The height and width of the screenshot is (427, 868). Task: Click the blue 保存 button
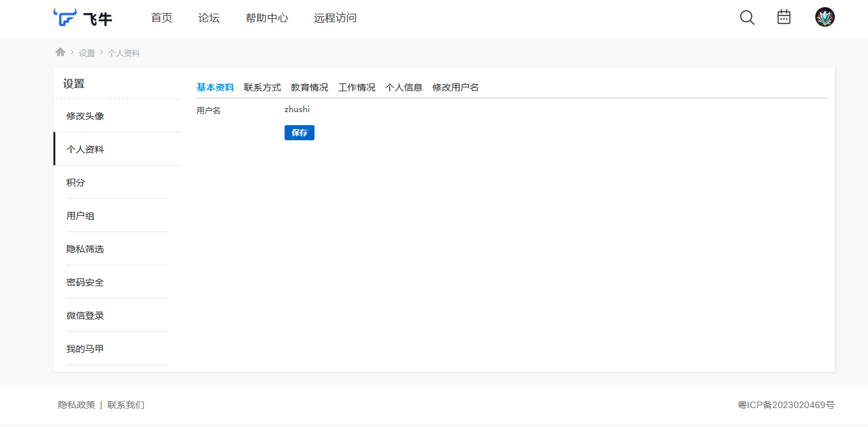click(300, 132)
